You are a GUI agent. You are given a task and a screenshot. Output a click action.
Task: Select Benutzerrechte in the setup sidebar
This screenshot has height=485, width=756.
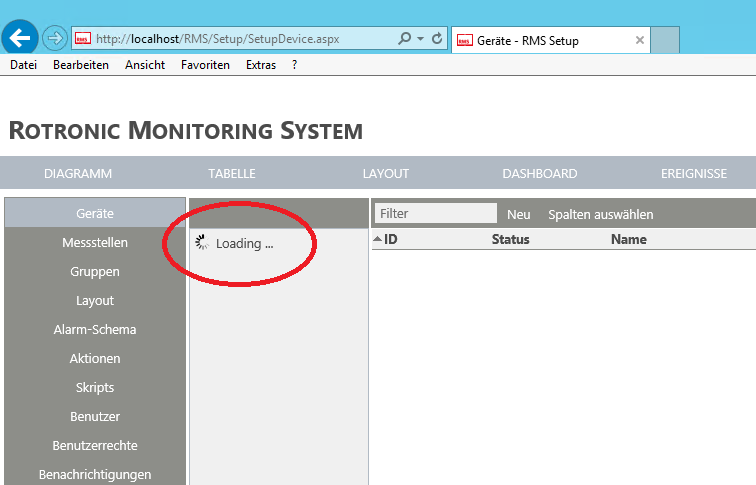coord(95,445)
